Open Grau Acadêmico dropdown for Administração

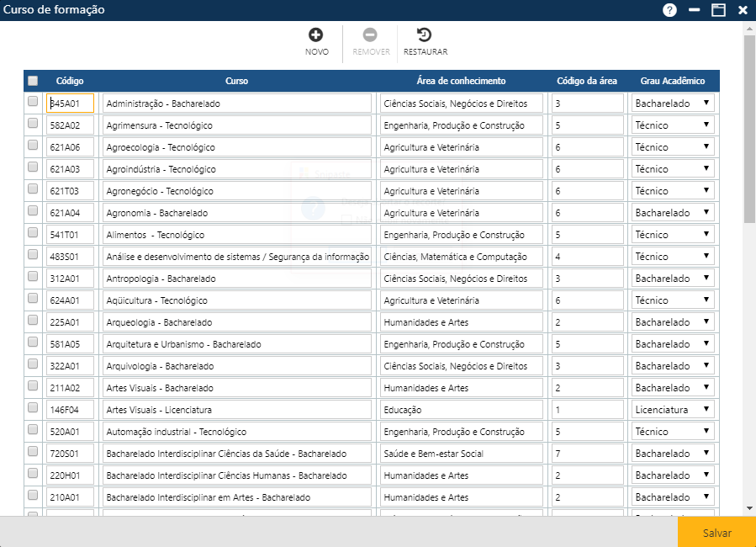tap(673, 104)
